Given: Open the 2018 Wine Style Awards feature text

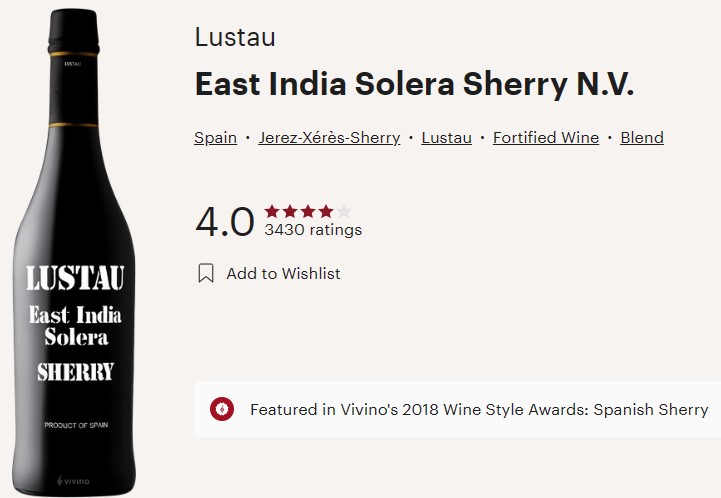Looking at the screenshot, I should 479,409.
